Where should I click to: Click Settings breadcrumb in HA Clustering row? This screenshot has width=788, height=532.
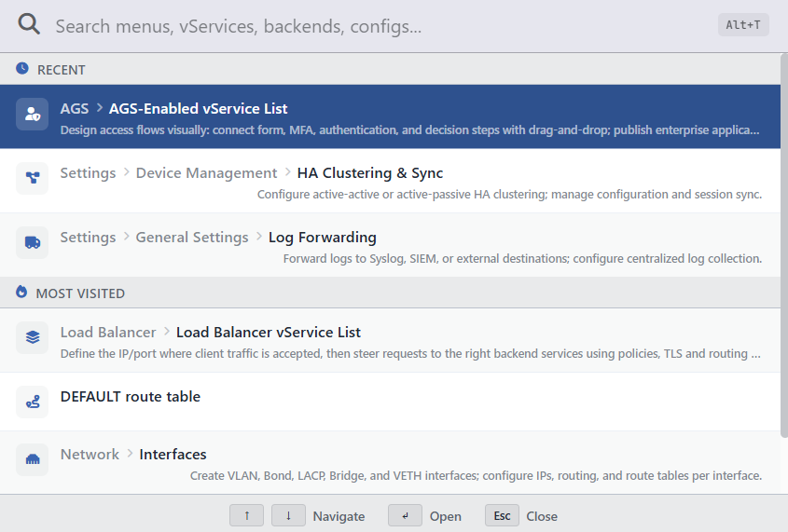tap(88, 172)
